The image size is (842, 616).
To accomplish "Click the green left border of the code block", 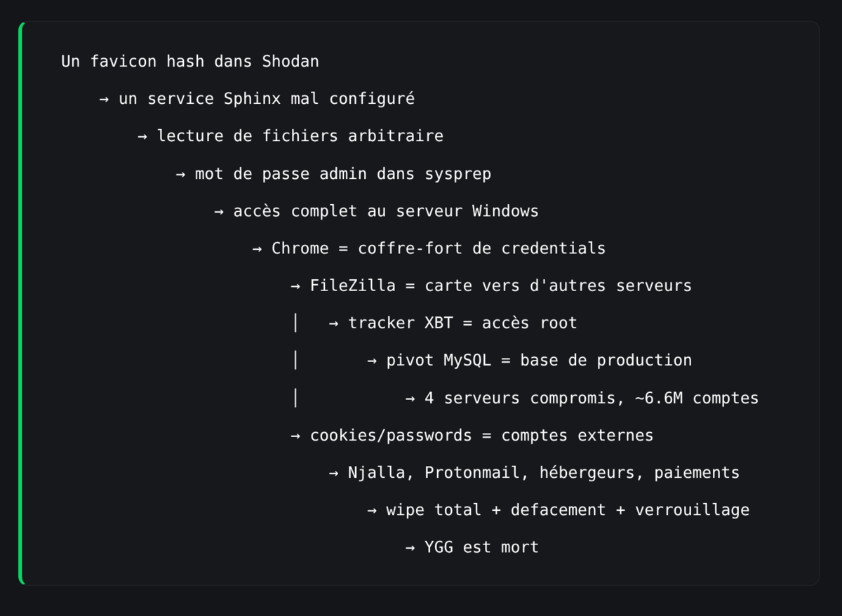I will (21, 303).
